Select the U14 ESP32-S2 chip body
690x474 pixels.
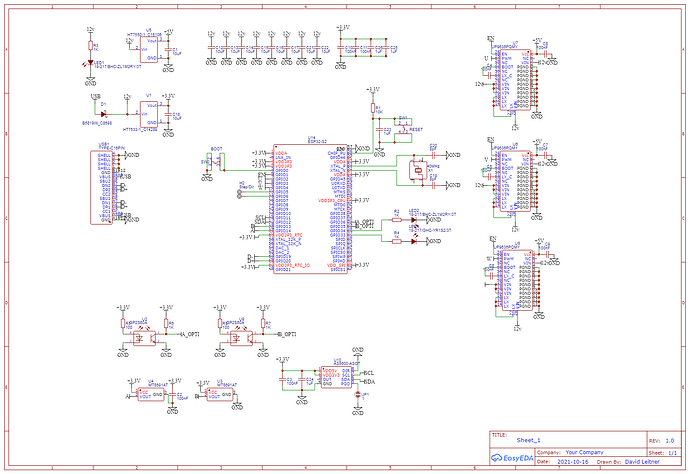pyautogui.click(x=310, y=209)
